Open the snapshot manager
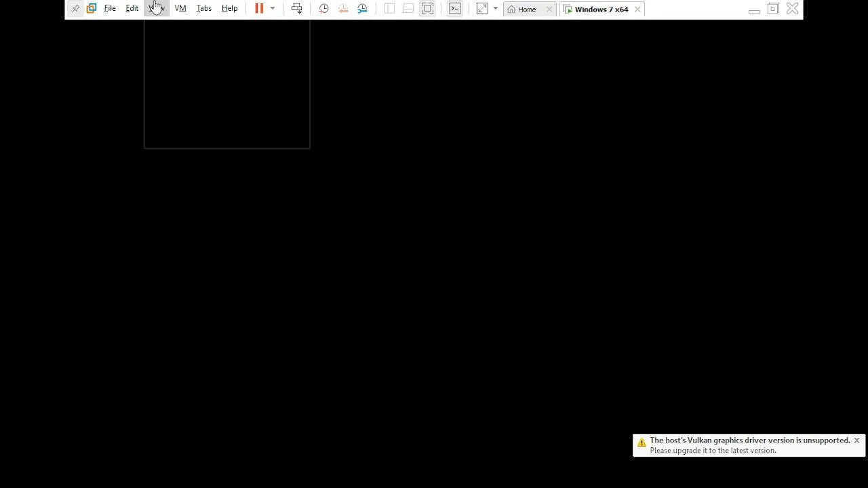This screenshot has width=868, height=488. (x=362, y=9)
